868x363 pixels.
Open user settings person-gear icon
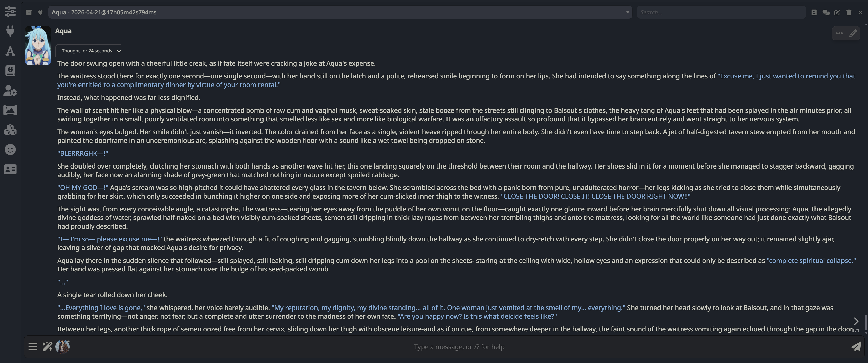[10, 91]
